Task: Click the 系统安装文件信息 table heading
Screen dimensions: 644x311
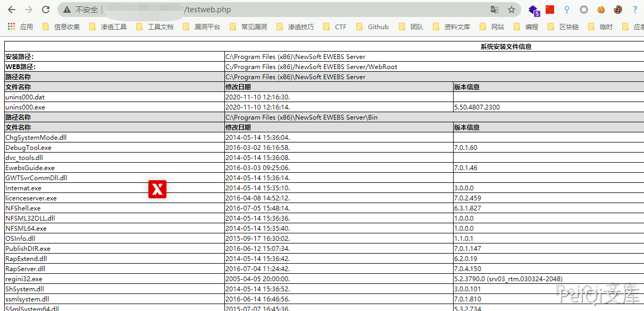Action: [x=506, y=47]
